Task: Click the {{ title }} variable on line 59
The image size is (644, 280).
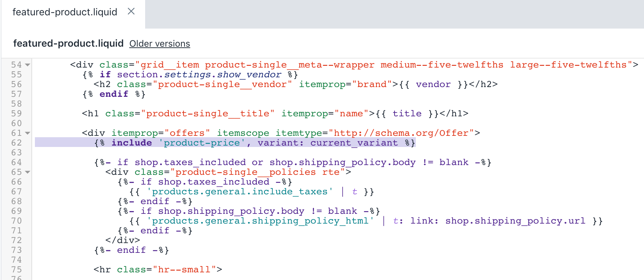Action: pos(407,114)
